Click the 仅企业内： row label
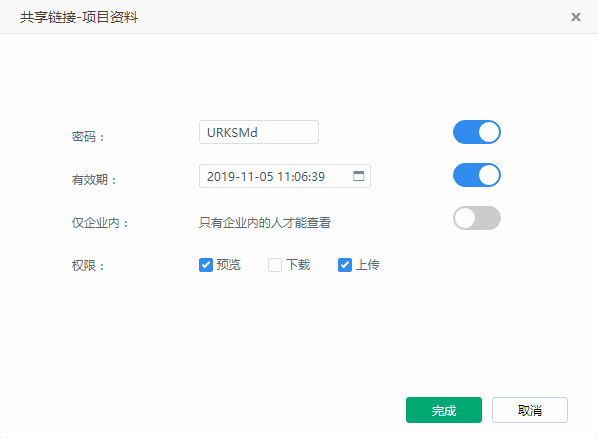The height and width of the screenshot is (438, 598). 100,223
